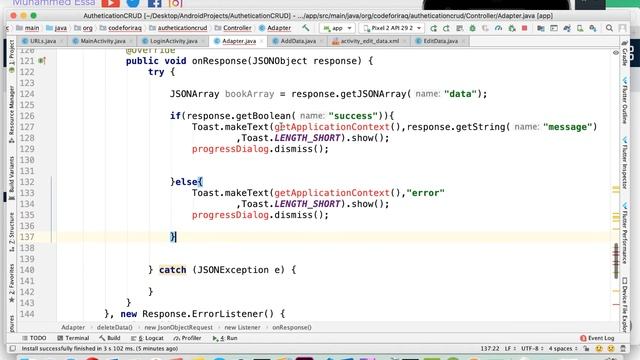Click the red Stop button in toolbar

tap(525, 28)
